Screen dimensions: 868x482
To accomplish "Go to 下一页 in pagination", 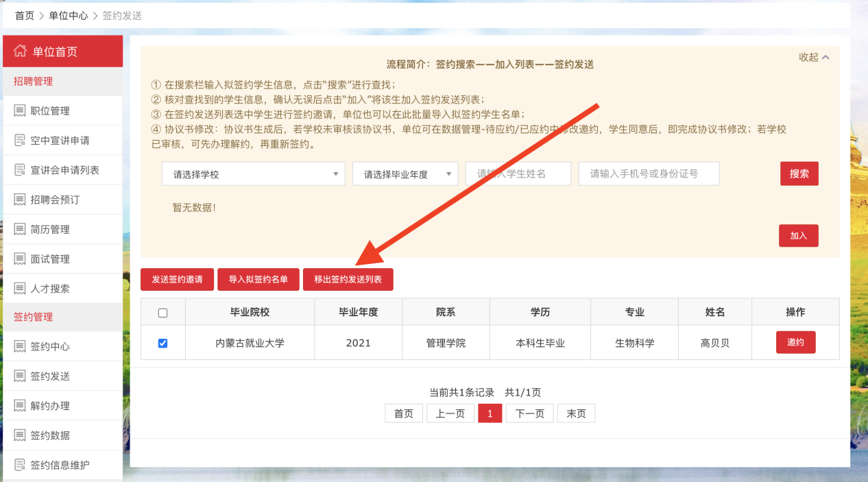I will tap(529, 413).
